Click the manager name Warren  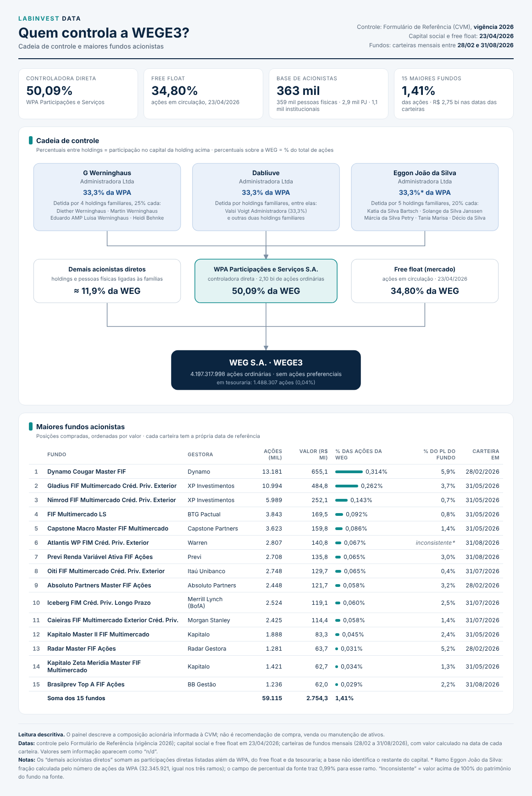197,542
